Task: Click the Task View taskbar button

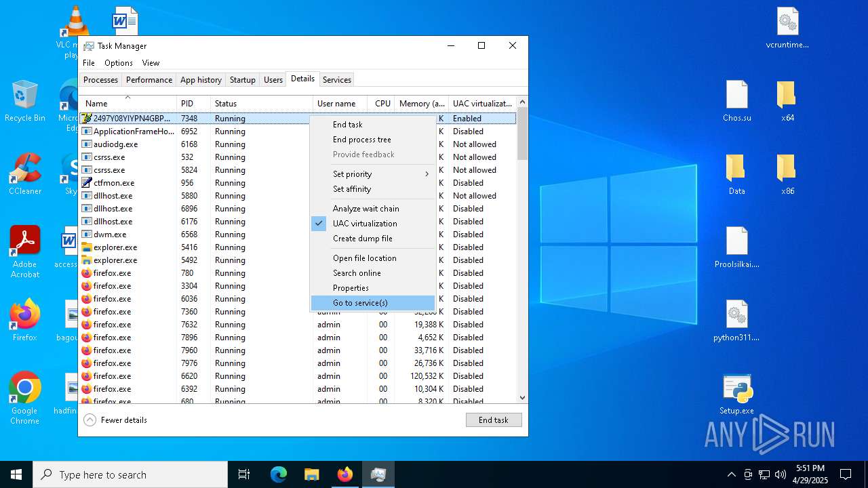Action: [x=244, y=474]
